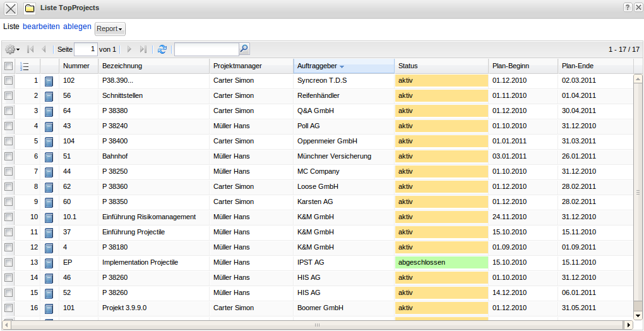Open the help question mark icon
This screenshot has width=644, height=331.
pos(628,8)
